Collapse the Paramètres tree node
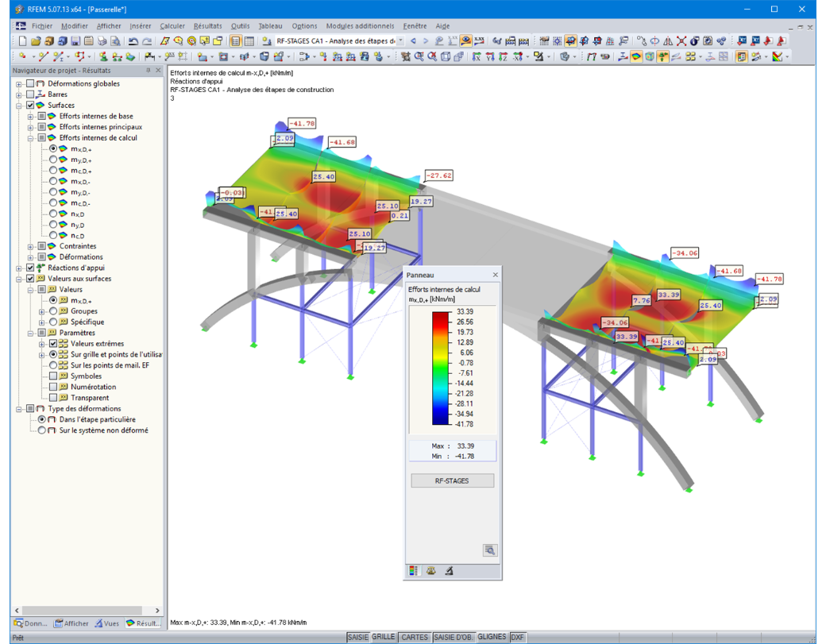Image resolution: width=826 pixels, height=644 pixels. click(x=30, y=333)
